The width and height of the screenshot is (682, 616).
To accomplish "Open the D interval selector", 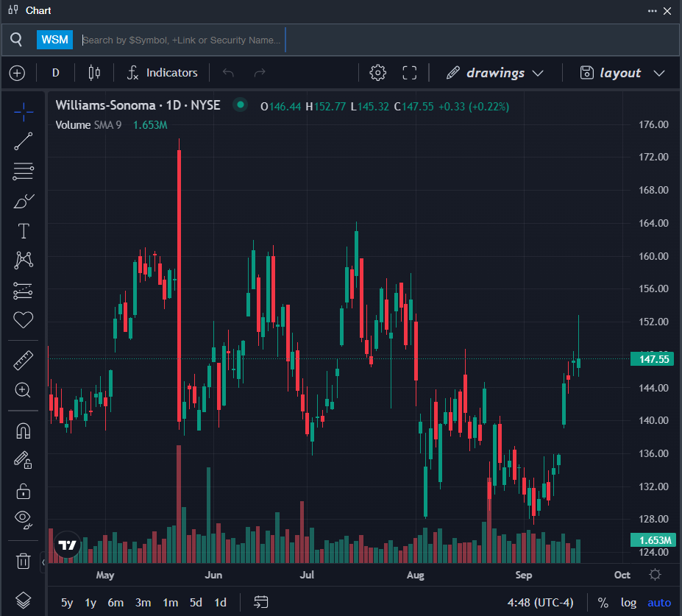I will click(56, 73).
